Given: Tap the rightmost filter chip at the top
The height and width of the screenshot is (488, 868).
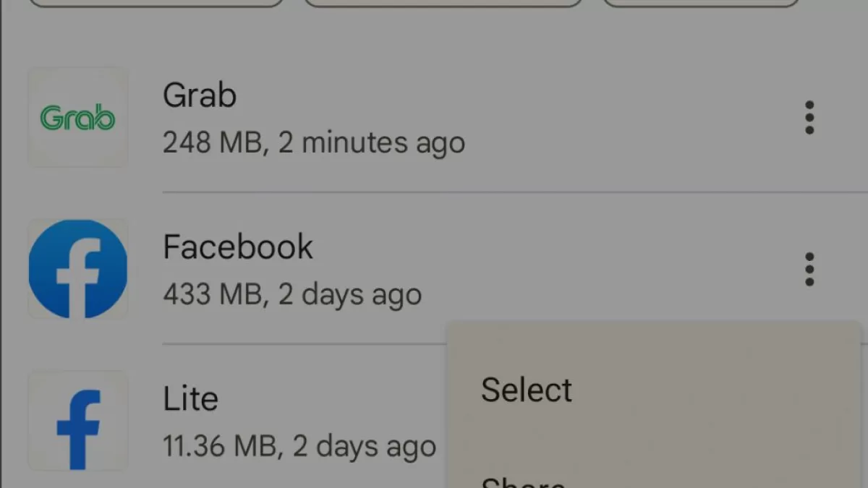Looking at the screenshot, I should coord(700,3).
